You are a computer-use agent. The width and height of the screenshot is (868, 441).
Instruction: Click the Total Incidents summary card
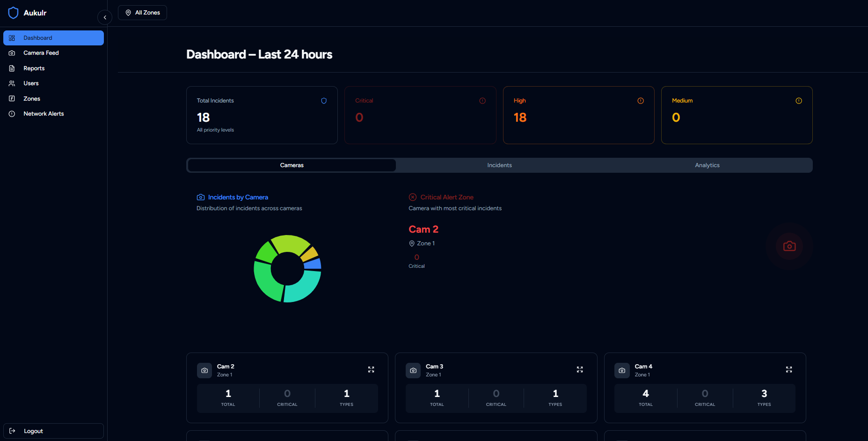[262, 115]
